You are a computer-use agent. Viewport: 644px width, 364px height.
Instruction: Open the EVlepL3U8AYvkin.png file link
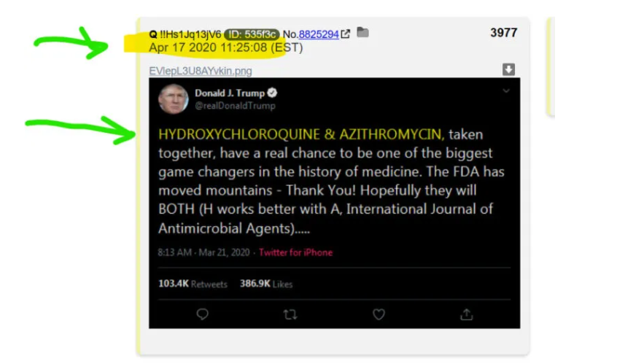coord(201,71)
